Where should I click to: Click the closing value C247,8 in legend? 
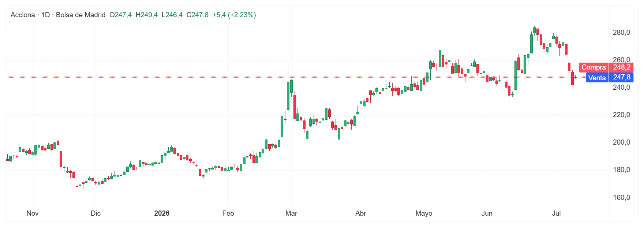click(197, 15)
